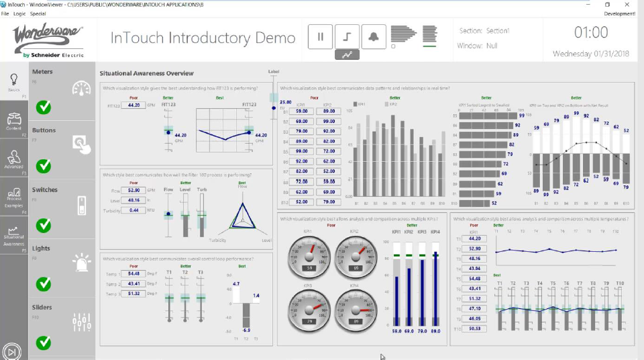
Task: Click the alarm bell button
Action: click(x=373, y=37)
